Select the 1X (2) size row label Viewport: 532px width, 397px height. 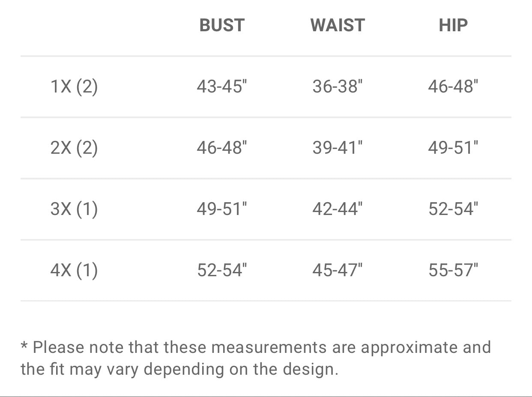pos(74,87)
